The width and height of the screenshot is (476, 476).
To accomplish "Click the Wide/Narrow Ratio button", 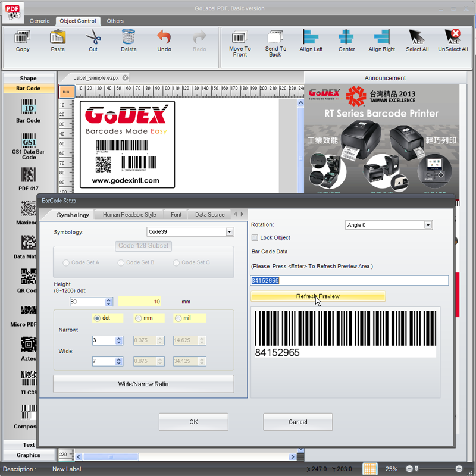I will point(143,384).
